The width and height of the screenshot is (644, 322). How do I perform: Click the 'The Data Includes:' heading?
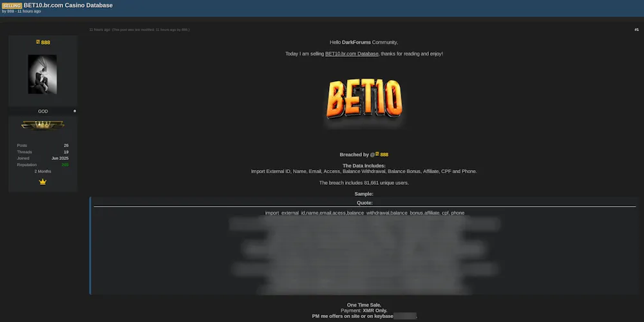(364, 166)
